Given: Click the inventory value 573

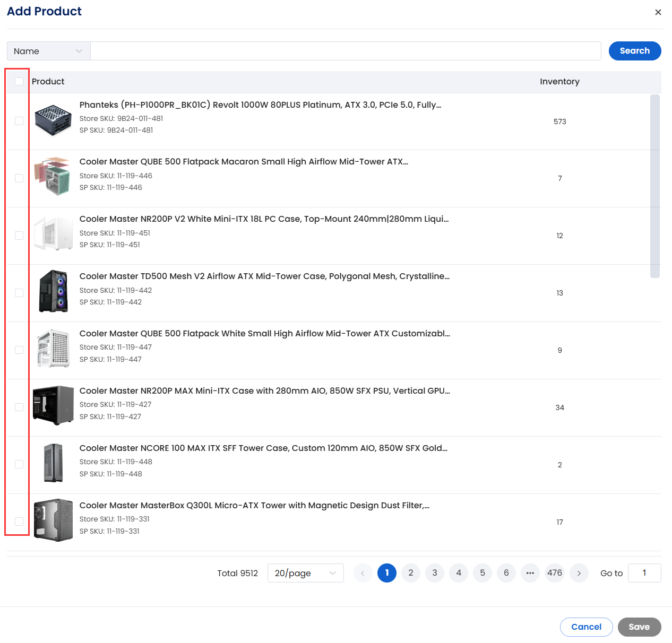Looking at the screenshot, I should [x=559, y=121].
